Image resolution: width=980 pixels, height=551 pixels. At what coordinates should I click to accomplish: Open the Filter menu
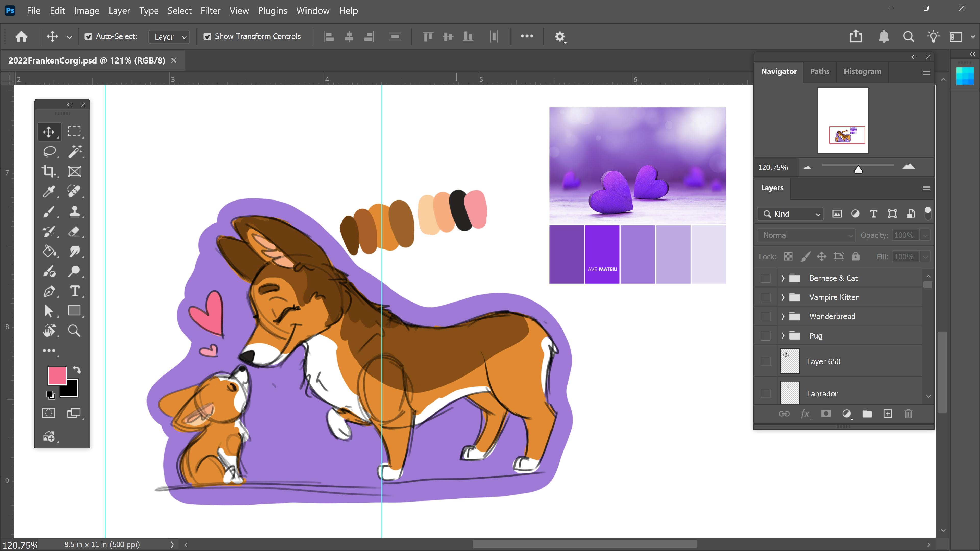coord(210,11)
